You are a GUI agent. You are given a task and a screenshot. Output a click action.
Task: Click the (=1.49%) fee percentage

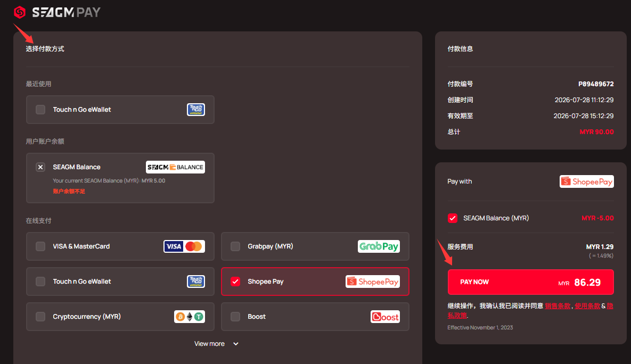[x=601, y=256]
